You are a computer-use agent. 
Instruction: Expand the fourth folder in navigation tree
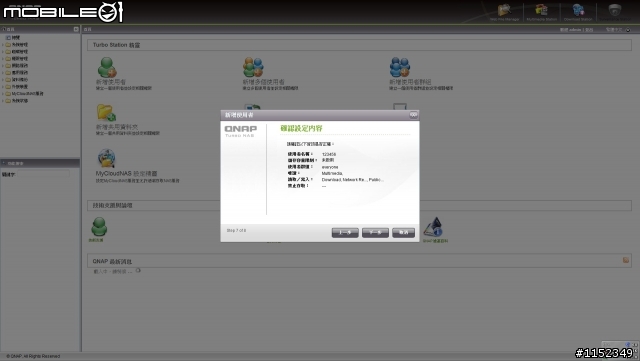[x=3, y=66]
